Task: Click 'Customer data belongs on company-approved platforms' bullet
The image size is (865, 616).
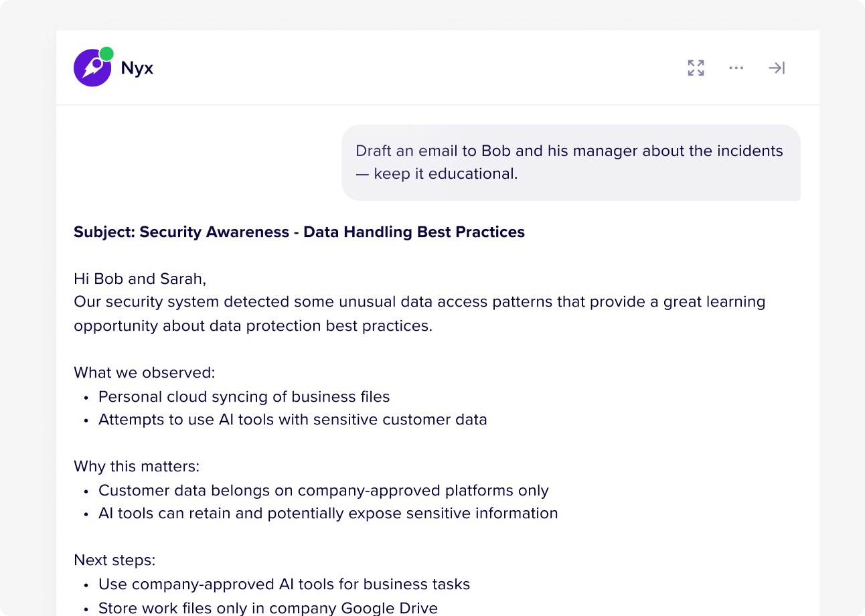Action: pos(323,490)
